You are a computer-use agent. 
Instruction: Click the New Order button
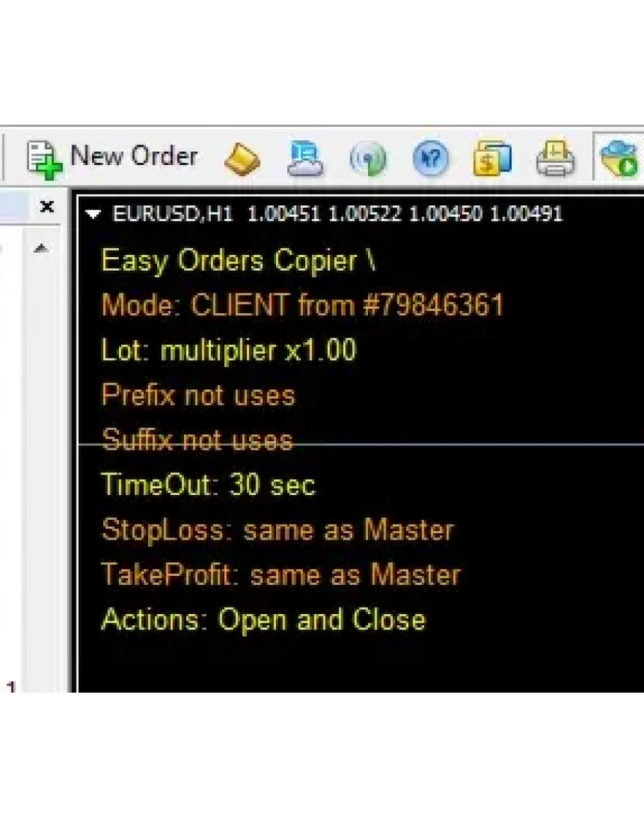(113, 157)
